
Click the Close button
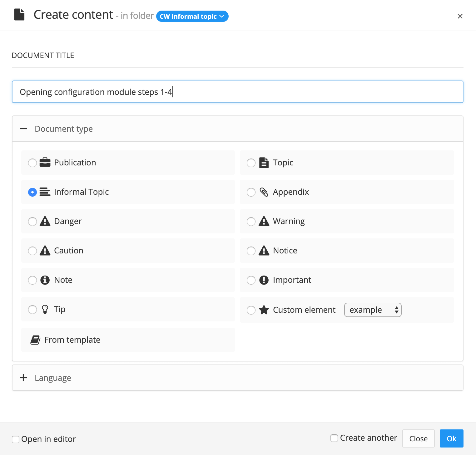pyautogui.click(x=418, y=438)
